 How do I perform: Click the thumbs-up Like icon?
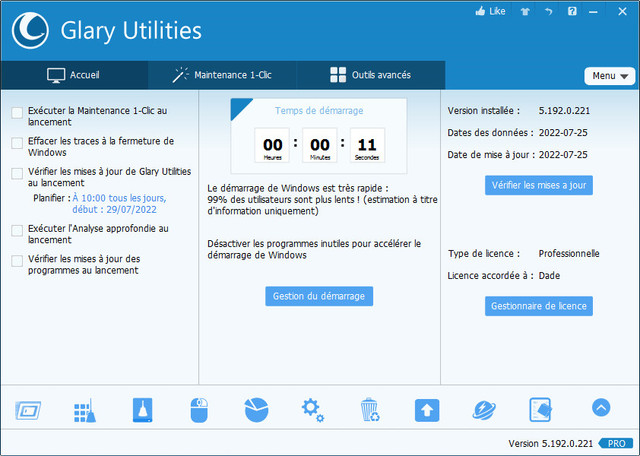pyautogui.click(x=480, y=11)
